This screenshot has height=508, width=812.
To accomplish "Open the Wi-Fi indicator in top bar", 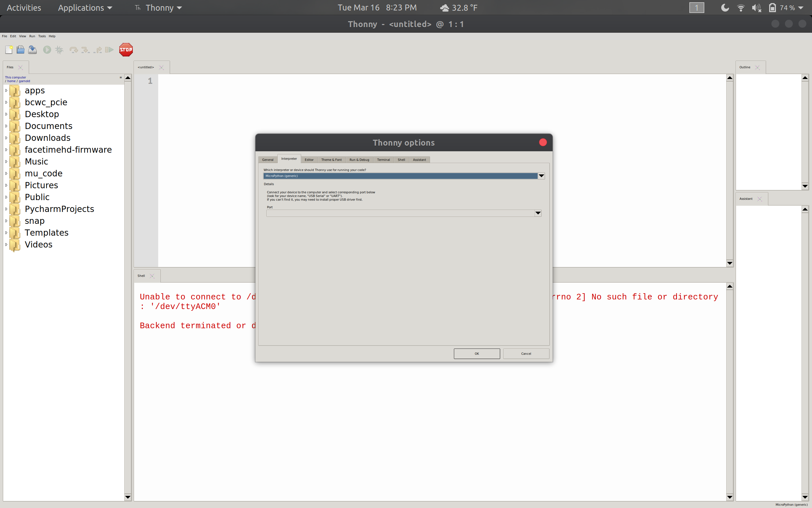I will [x=741, y=8].
